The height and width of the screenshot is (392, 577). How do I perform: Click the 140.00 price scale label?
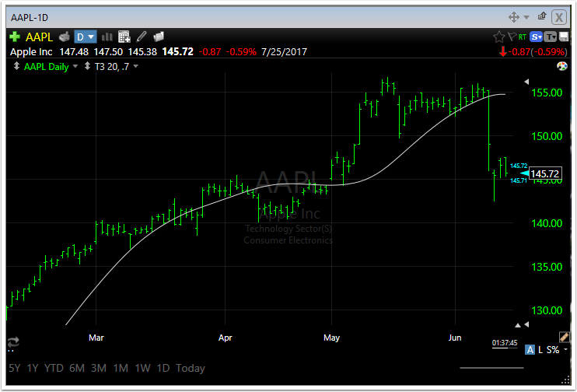point(547,223)
